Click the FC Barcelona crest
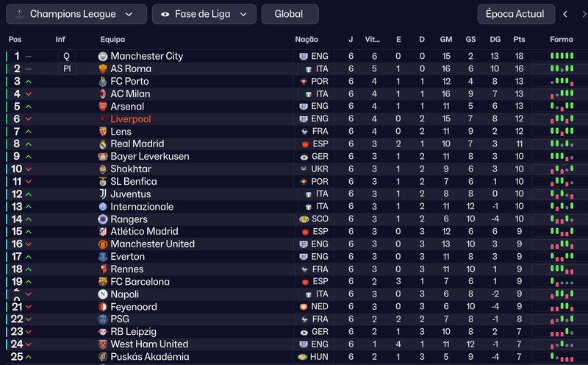 coord(103,282)
